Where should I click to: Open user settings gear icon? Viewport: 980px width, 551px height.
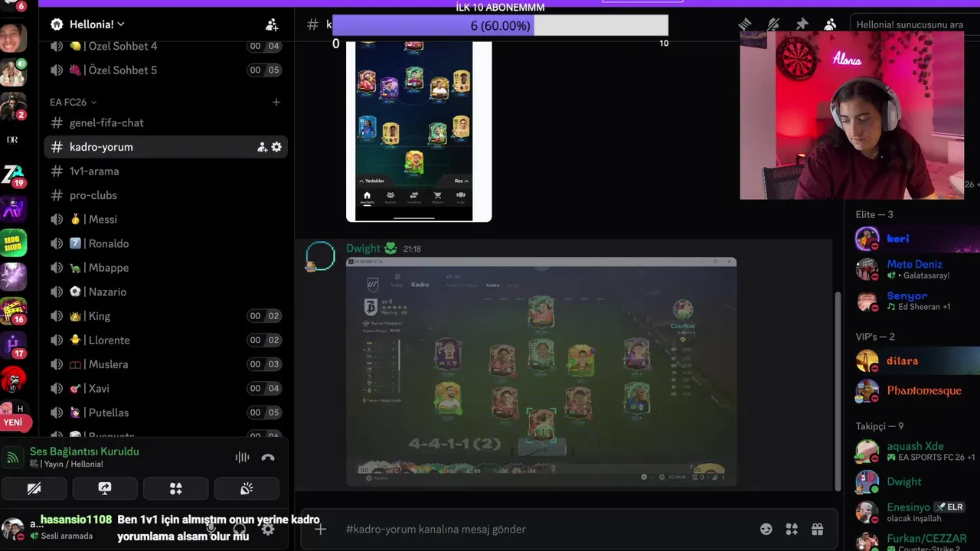(x=268, y=529)
